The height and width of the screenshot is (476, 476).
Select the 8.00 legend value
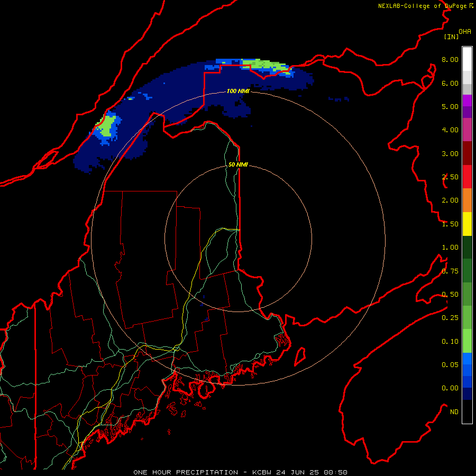pos(450,59)
